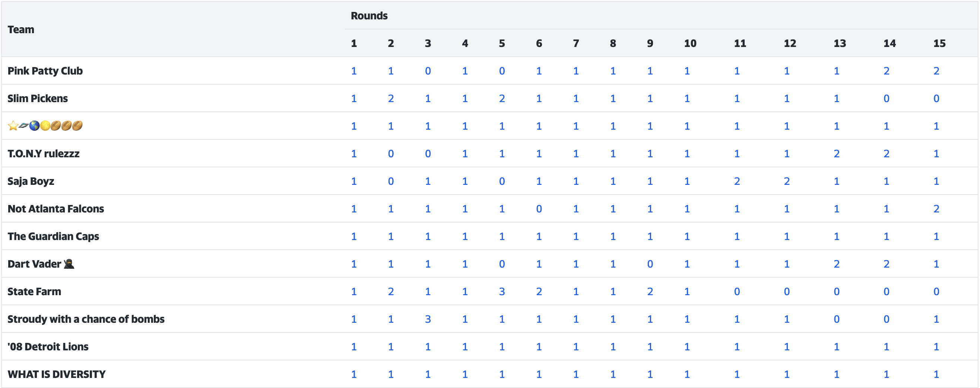Open Saja Boyz round 11 pick count
Viewport: 980px width, 388px height.
pyautogui.click(x=736, y=181)
